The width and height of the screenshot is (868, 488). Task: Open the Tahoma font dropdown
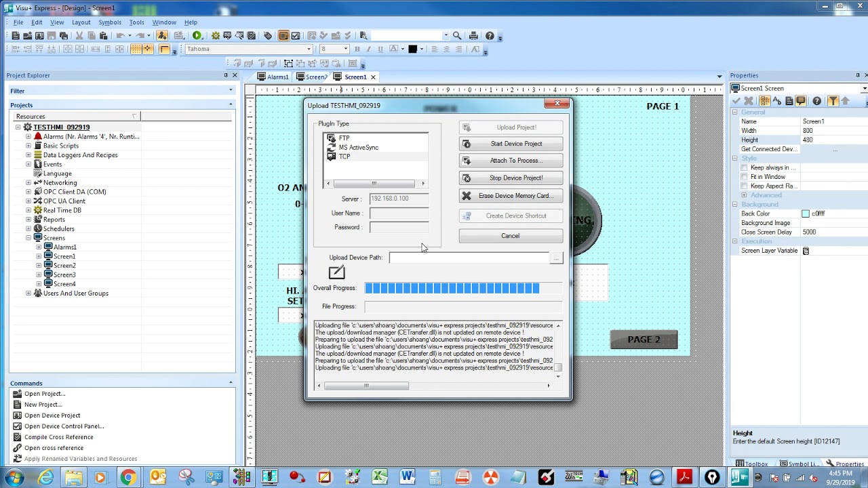pyautogui.click(x=309, y=49)
